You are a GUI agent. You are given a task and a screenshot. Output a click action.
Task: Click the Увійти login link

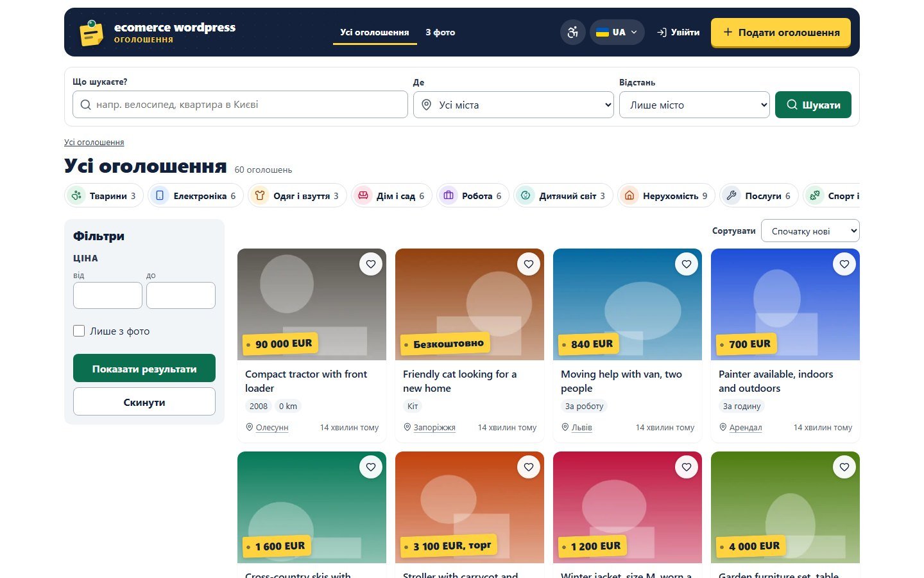point(678,32)
